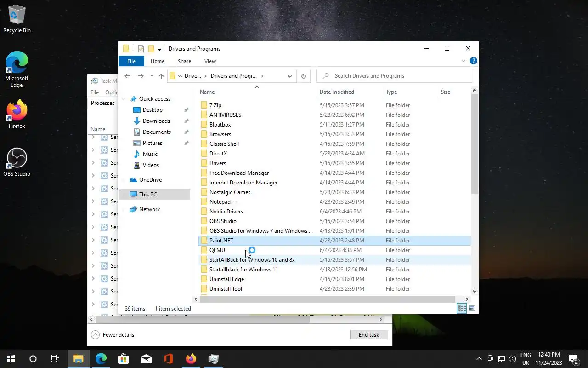Click the QEMU folder icon
Viewport: 588px width, 368px height.
204,250
